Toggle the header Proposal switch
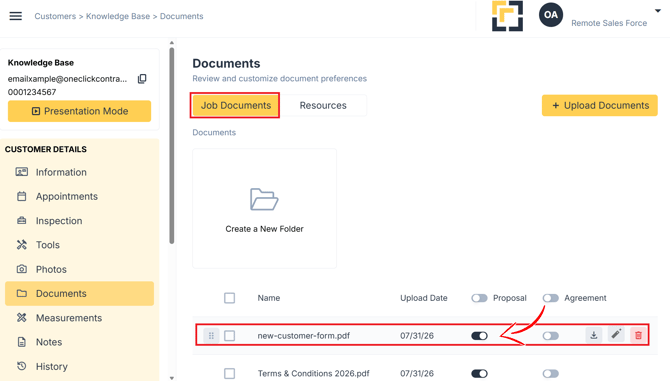670x381 pixels. (x=479, y=298)
